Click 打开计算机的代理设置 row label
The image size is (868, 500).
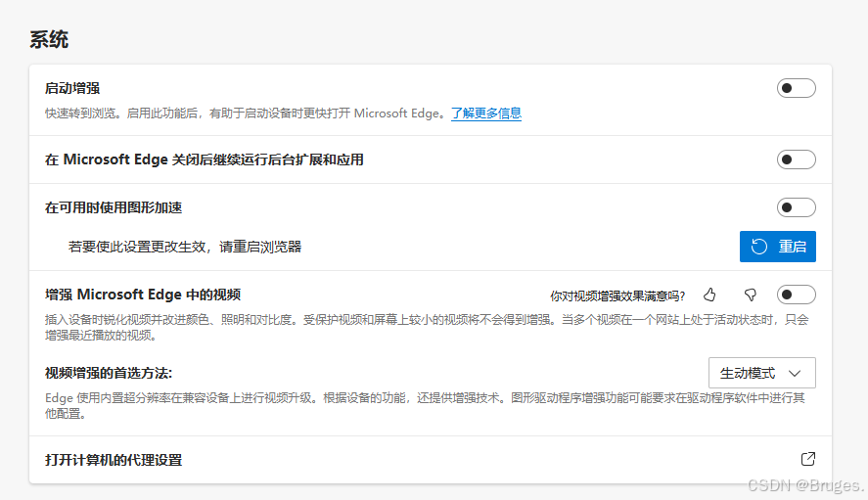[x=114, y=460]
